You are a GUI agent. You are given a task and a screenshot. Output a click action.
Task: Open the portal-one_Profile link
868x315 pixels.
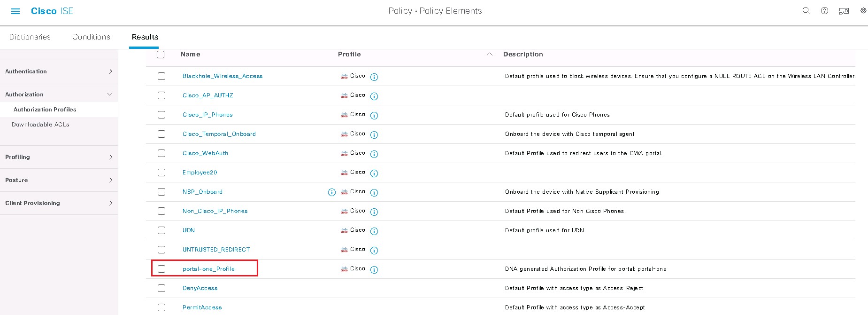pos(208,269)
